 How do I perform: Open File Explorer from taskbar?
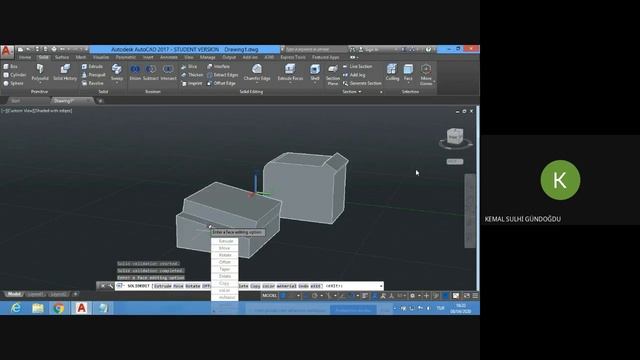(x=38, y=308)
